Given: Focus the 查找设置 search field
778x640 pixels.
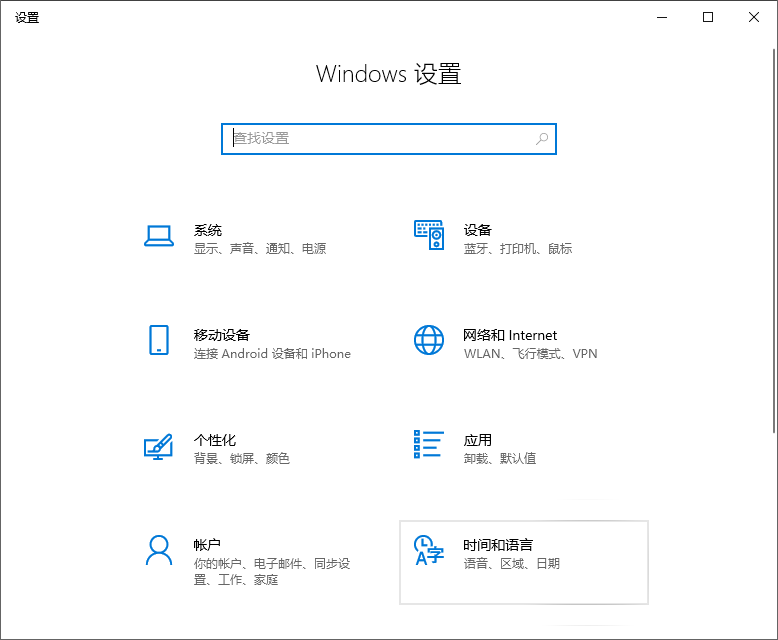Looking at the screenshot, I should pos(380,139).
